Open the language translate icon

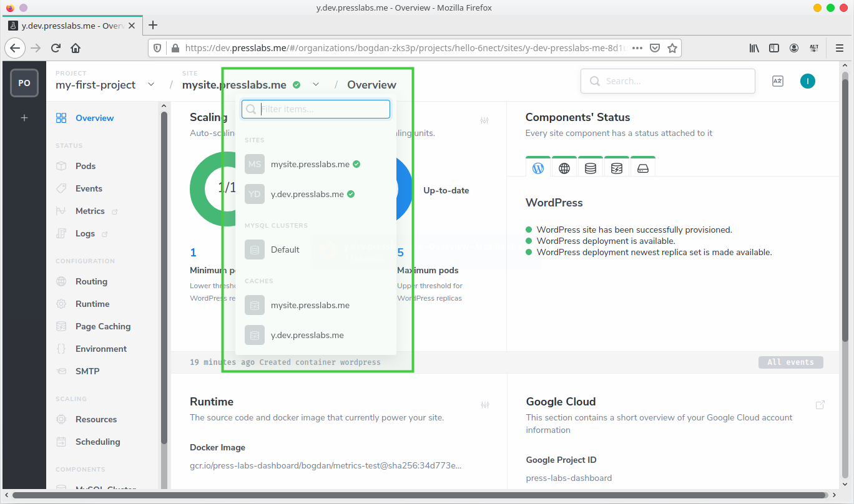click(777, 81)
